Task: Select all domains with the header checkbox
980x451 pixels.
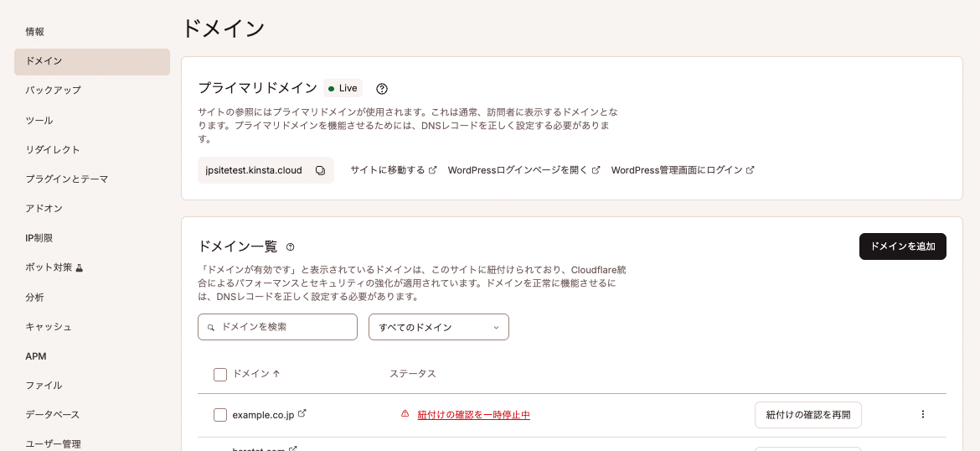Action: (220, 374)
